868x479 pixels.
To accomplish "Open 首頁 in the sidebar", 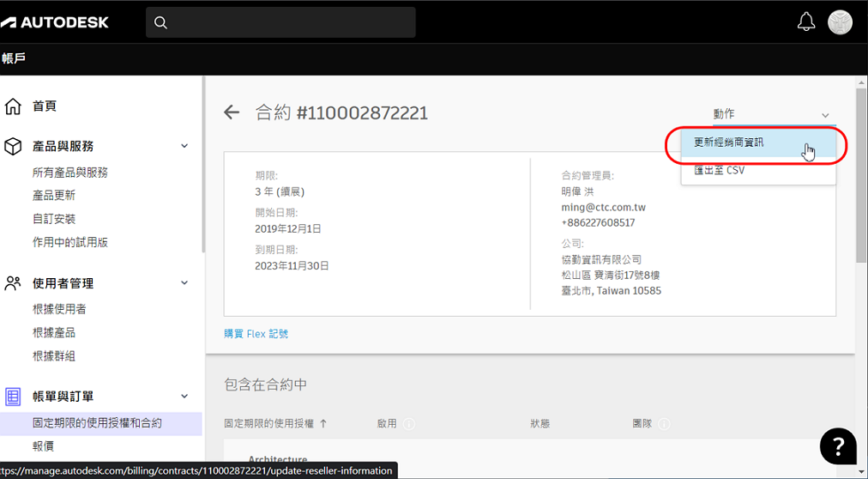I will tap(45, 106).
